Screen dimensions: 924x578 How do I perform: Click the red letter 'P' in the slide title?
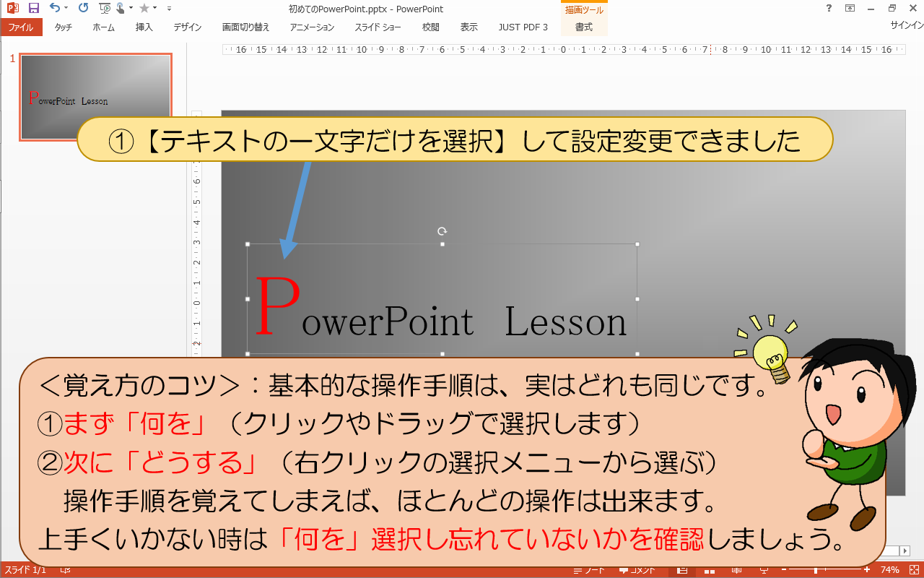click(277, 306)
